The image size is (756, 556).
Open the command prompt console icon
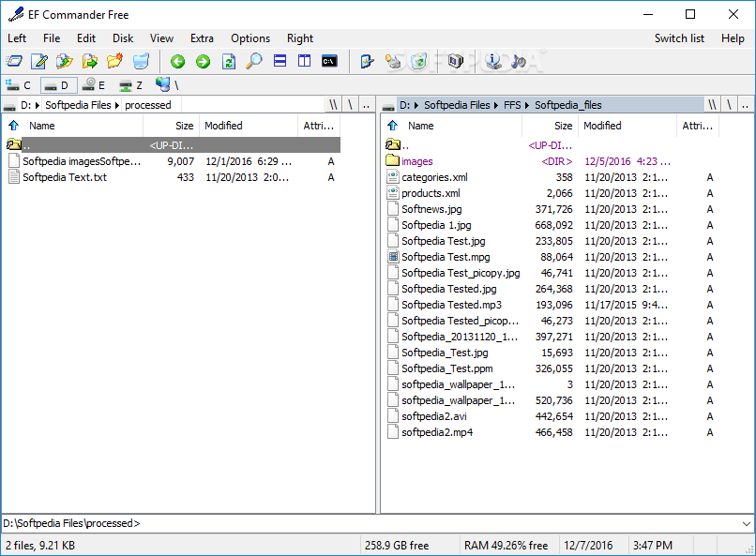click(329, 62)
